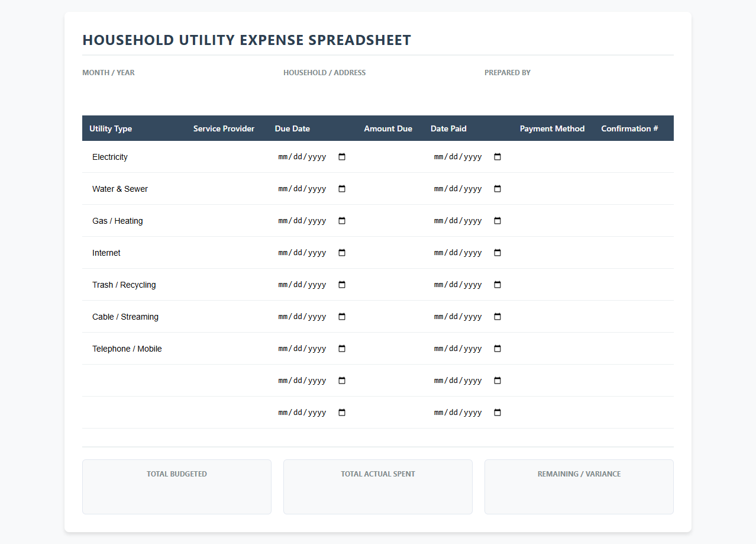
Task: Open calendar picker for Internet due date
Action: 342,253
